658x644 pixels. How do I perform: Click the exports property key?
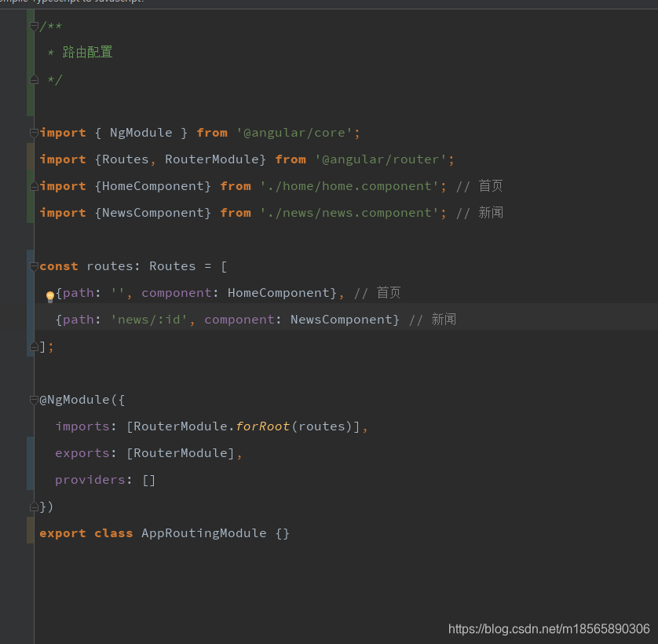(82, 453)
